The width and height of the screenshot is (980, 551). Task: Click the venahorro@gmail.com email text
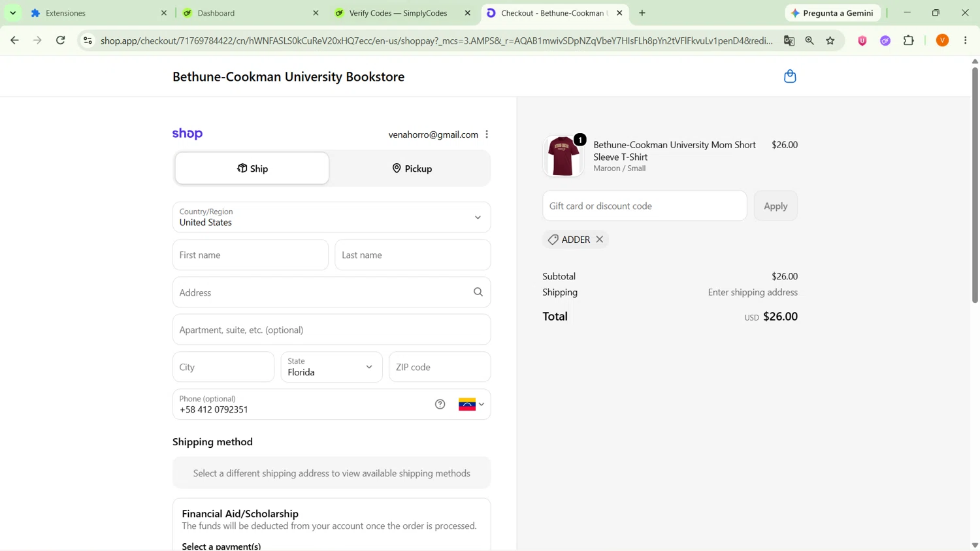pos(433,134)
